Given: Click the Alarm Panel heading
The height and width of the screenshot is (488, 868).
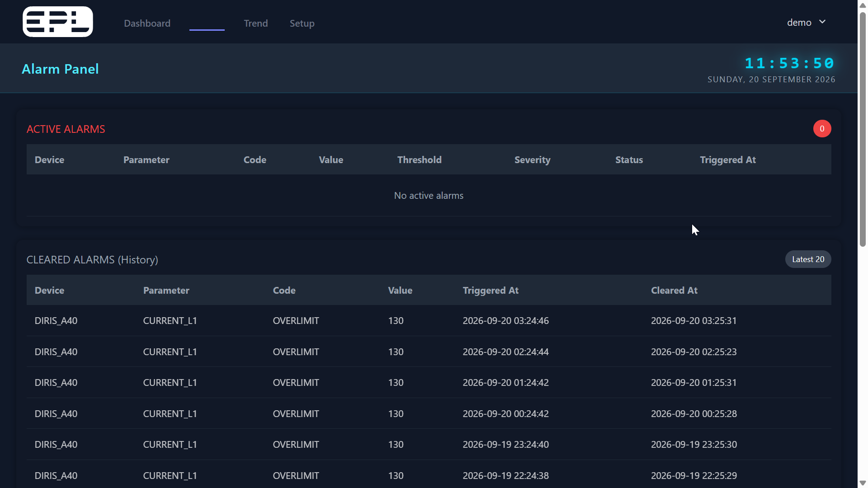Looking at the screenshot, I should [60, 69].
